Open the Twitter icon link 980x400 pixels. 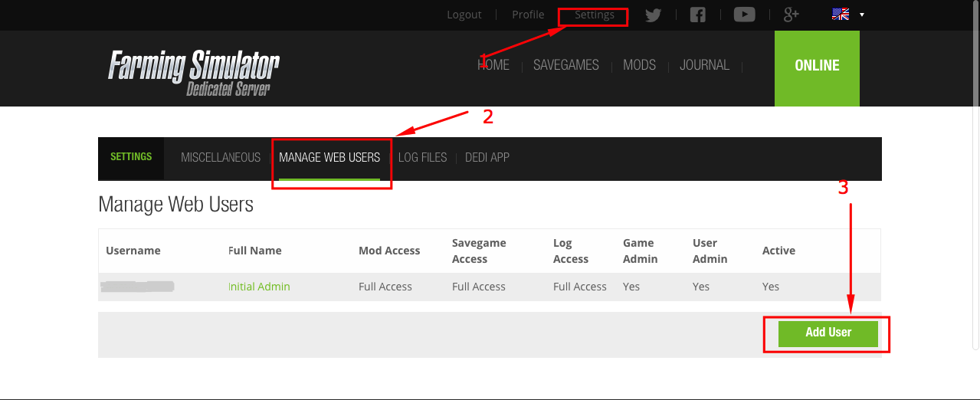point(653,15)
